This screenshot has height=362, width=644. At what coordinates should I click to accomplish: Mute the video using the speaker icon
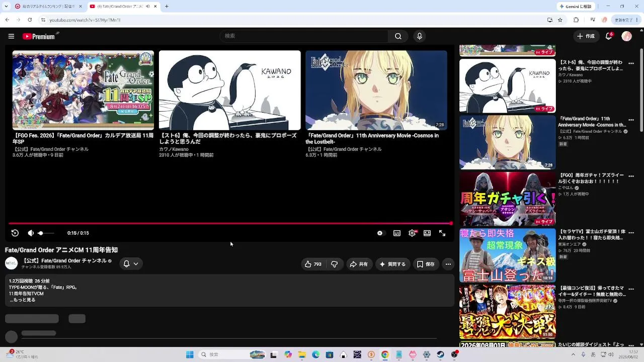click(x=31, y=233)
